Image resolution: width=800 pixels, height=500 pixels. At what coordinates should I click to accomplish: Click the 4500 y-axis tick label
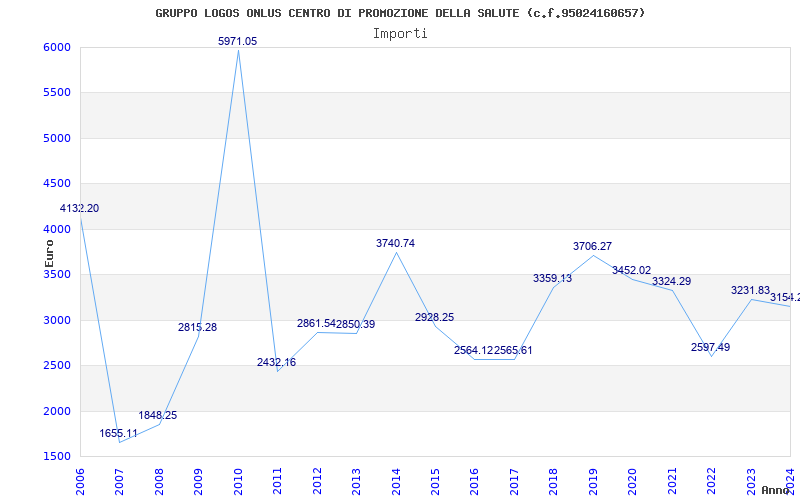tap(57, 184)
